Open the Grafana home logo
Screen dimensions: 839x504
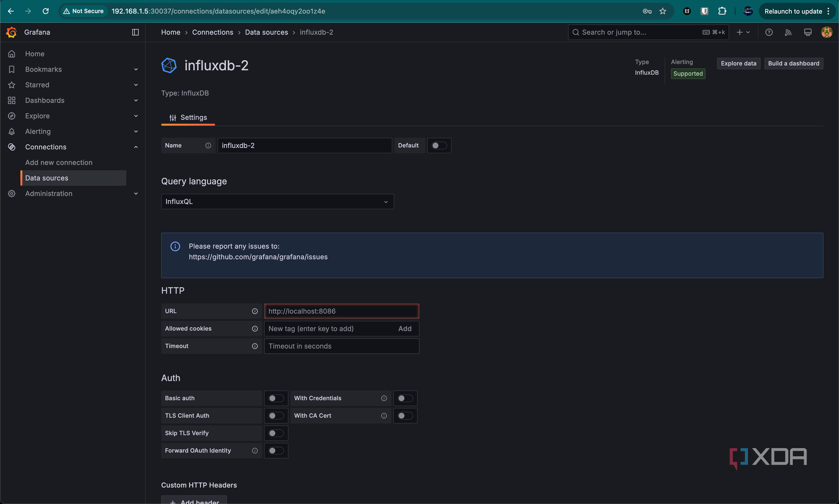point(11,32)
